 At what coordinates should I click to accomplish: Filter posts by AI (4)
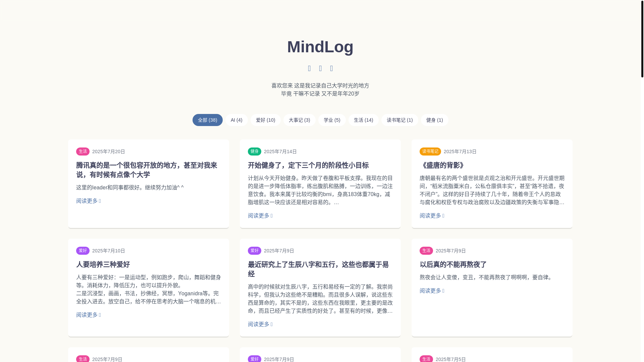click(236, 120)
